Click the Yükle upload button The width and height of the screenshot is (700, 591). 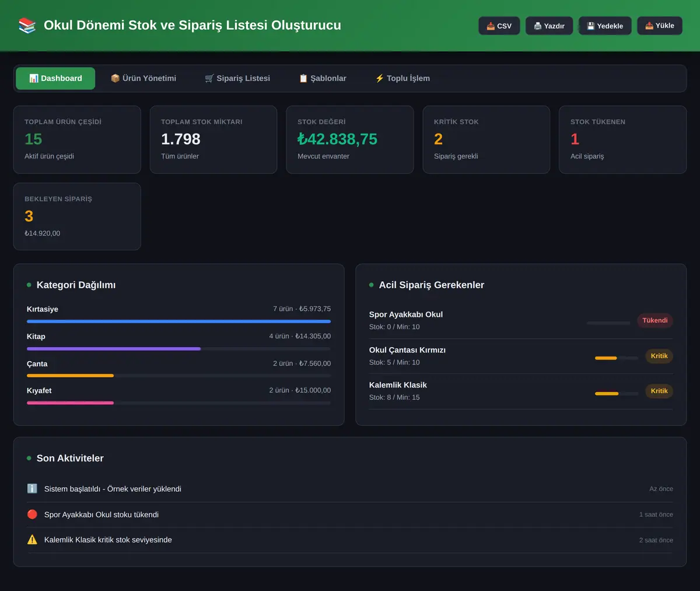[x=660, y=26]
